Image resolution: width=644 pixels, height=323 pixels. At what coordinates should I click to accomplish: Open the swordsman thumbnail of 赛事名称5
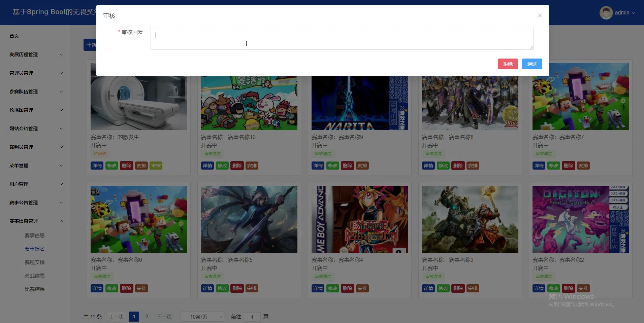click(249, 219)
